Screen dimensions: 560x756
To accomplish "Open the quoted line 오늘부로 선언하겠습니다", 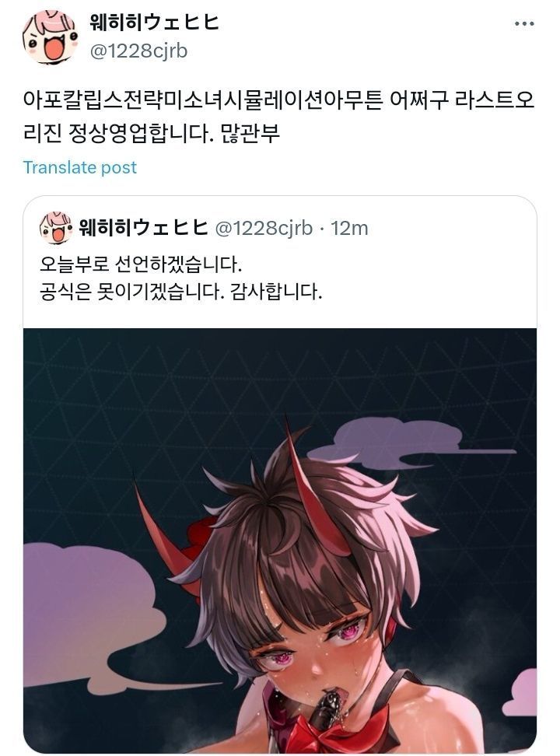I will click(x=141, y=264).
